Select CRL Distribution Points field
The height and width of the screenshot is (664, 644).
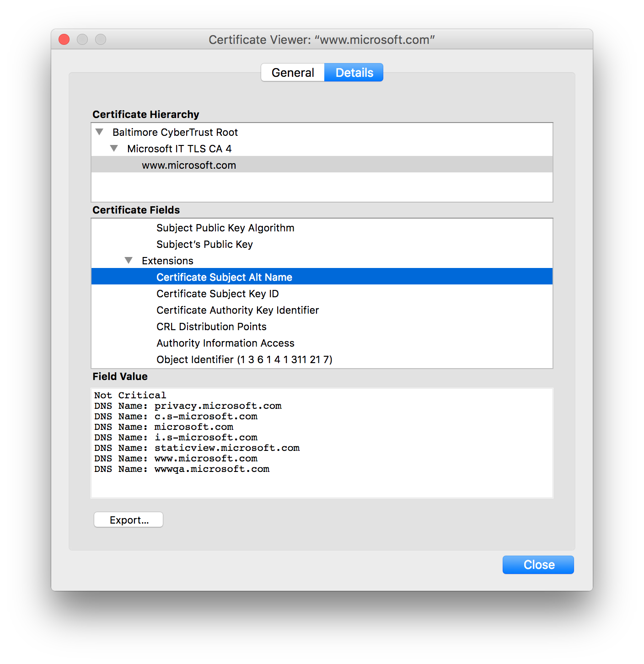(322, 327)
